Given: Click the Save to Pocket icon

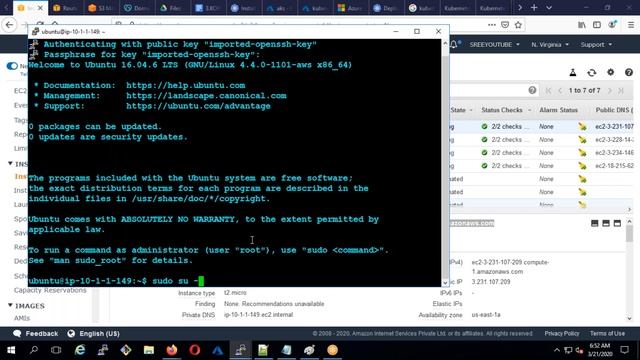Looking at the screenshot, I should point(505,25).
